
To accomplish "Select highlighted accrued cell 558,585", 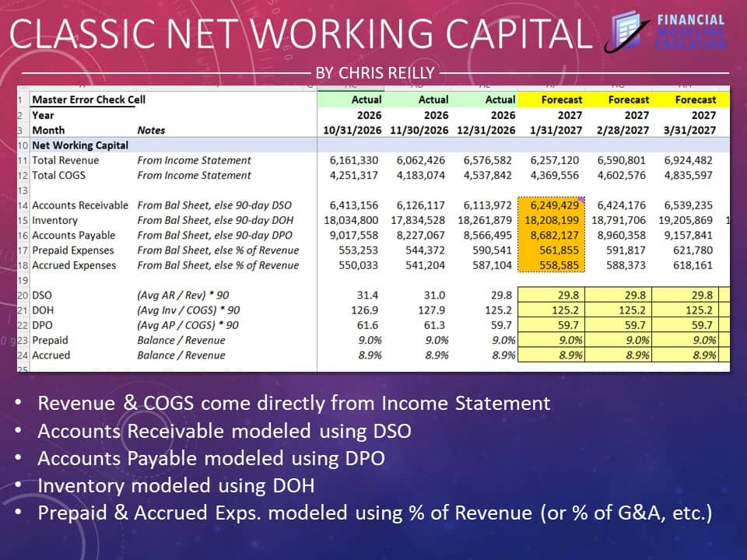I will pos(551,265).
